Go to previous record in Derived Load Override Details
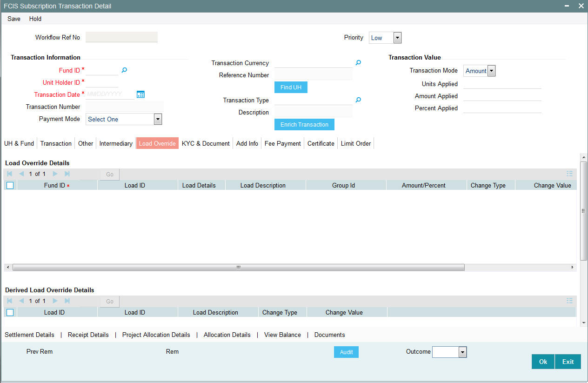The image size is (588, 383). pos(21,301)
